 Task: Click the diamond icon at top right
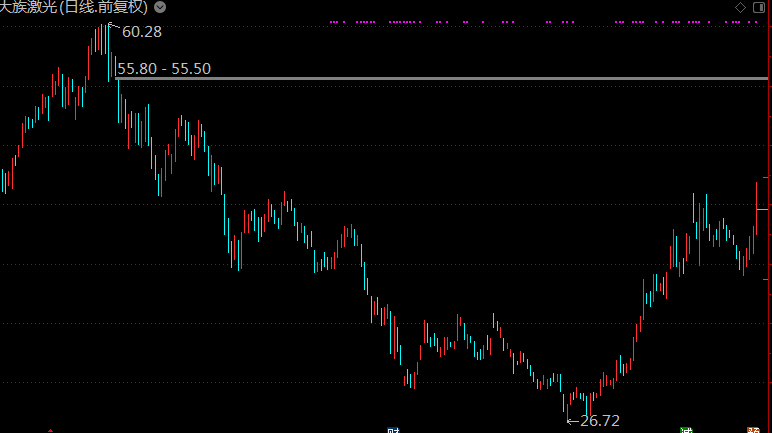pos(739,7)
